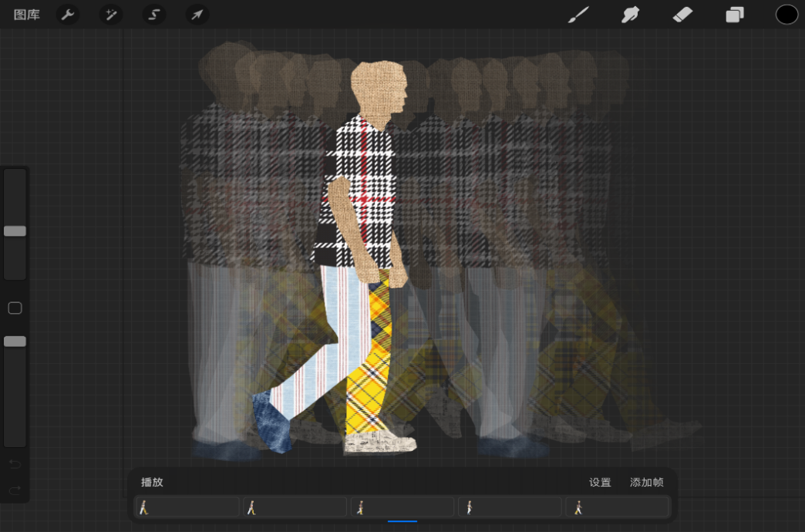Go back to the 图库 gallery
Viewport: 805px width, 532px height.
pyautogui.click(x=27, y=15)
